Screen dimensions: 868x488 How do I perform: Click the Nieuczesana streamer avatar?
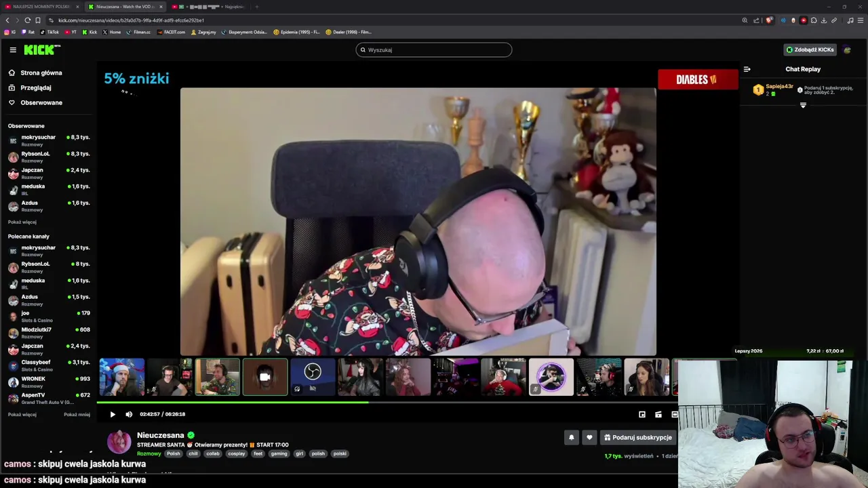click(119, 442)
